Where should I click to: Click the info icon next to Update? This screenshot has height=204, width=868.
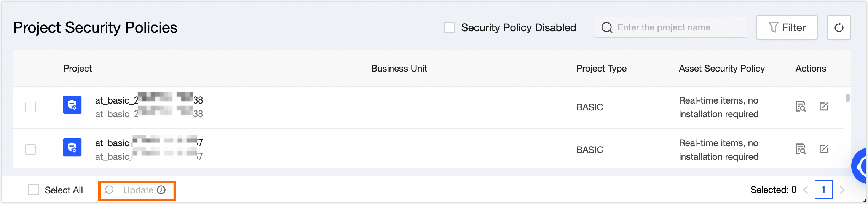161,190
